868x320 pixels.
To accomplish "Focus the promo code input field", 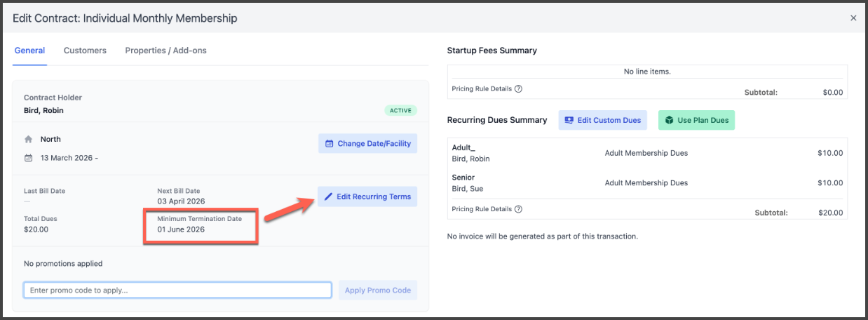I will [x=177, y=291].
